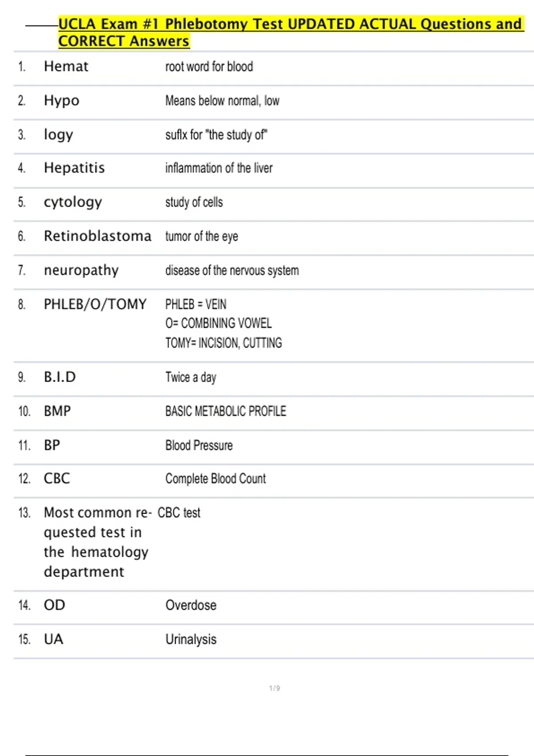Click the term Retinoblastoma
Image resolution: width=534 pixels, height=756 pixels.
[x=97, y=236]
